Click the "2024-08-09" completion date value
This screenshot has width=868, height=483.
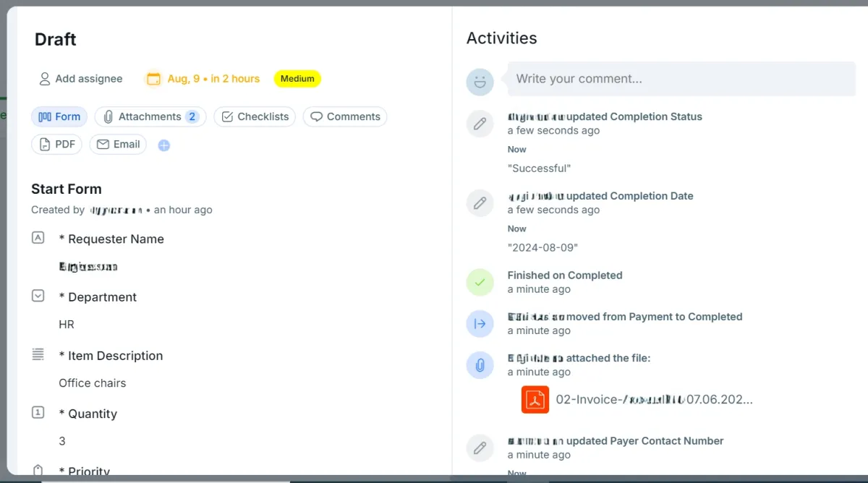(x=542, y=248)
